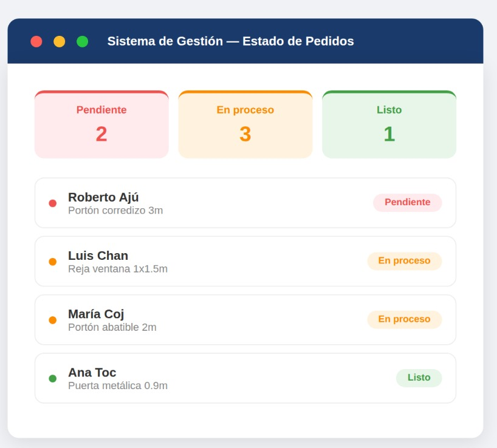Click the window title Sistema de Gestión
This screenshot has width=497, height=448.
pyautogui.click(x=230, y=41)
